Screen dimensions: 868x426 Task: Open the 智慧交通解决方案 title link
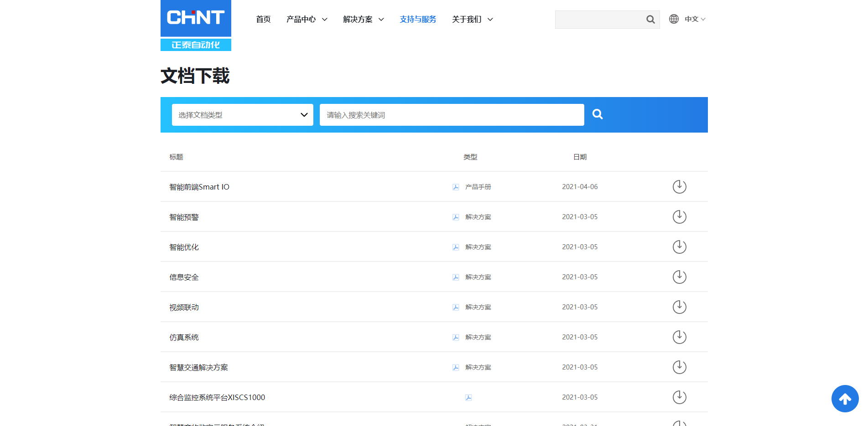(x=198, y=367)
